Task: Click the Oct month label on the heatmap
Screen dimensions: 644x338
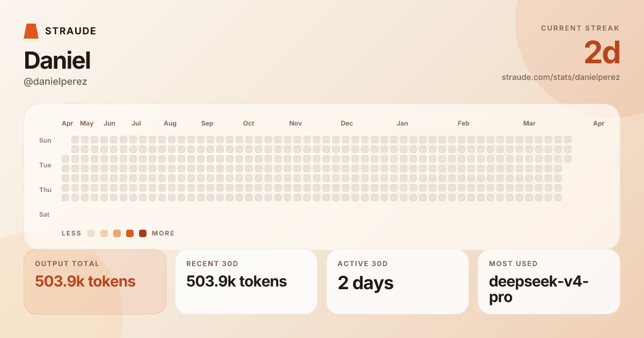Action: pyautogui.click(x=248, y=123)
